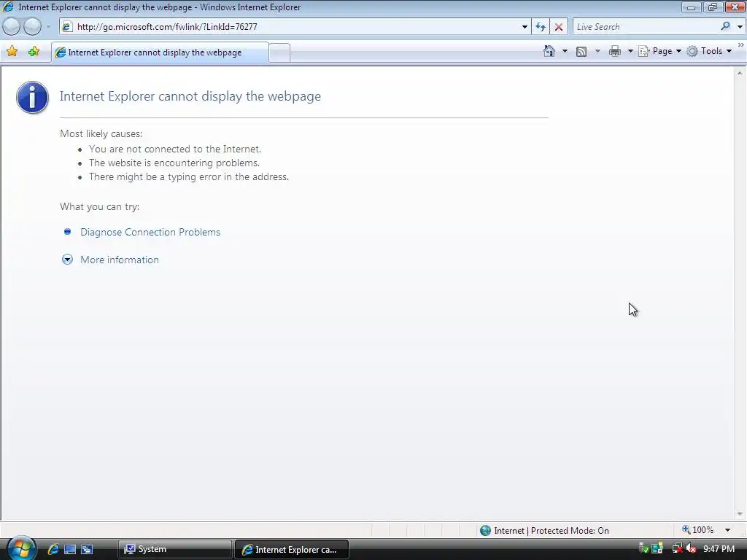The width and height of the screenshot is (747, 560).
Task: Click the Print icon
Action: [615, 52]
